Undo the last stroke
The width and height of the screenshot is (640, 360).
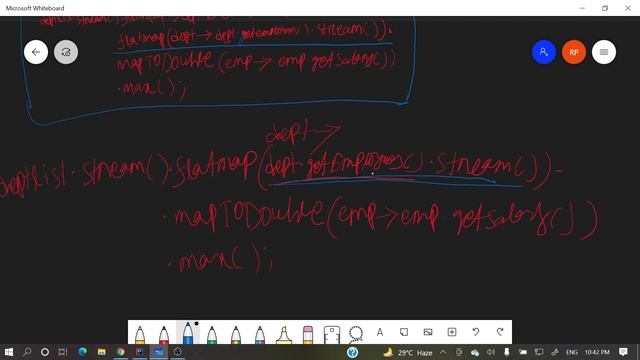pos(476,332)
